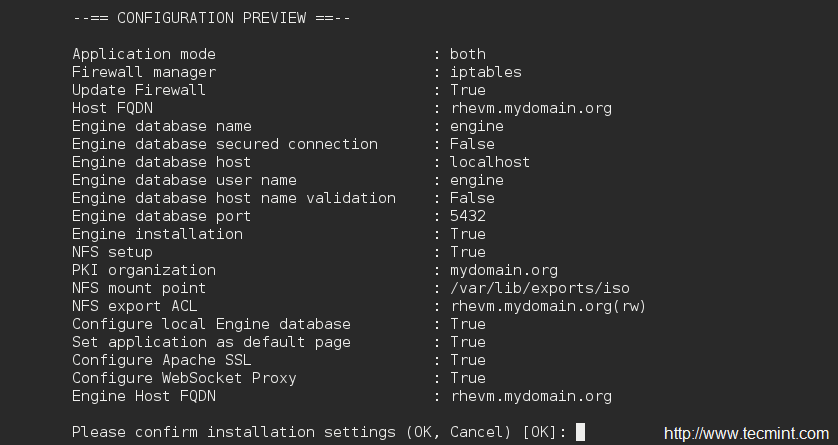Click the Engine Host FQDN value
Viewport: 838px width, 445px height.
(x=530, y=396)
